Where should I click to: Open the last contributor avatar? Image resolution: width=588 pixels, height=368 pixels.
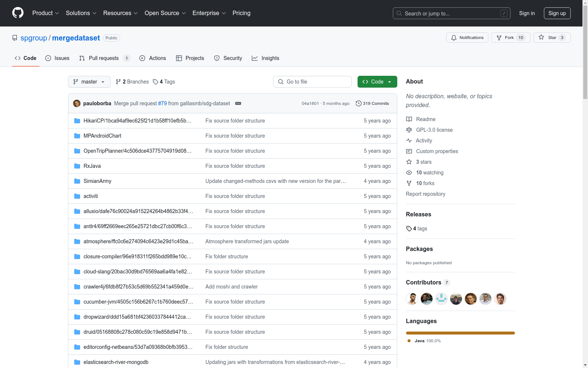point(500,299)
